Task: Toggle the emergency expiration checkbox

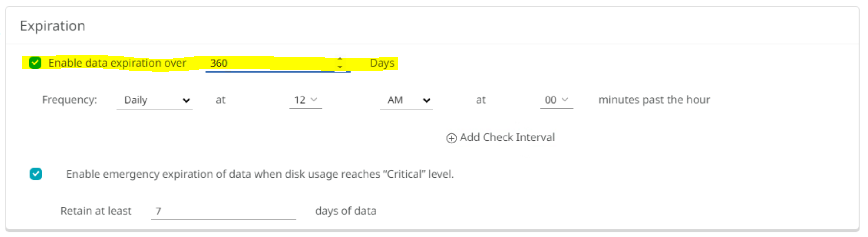Action: click(x=36, y=174)
